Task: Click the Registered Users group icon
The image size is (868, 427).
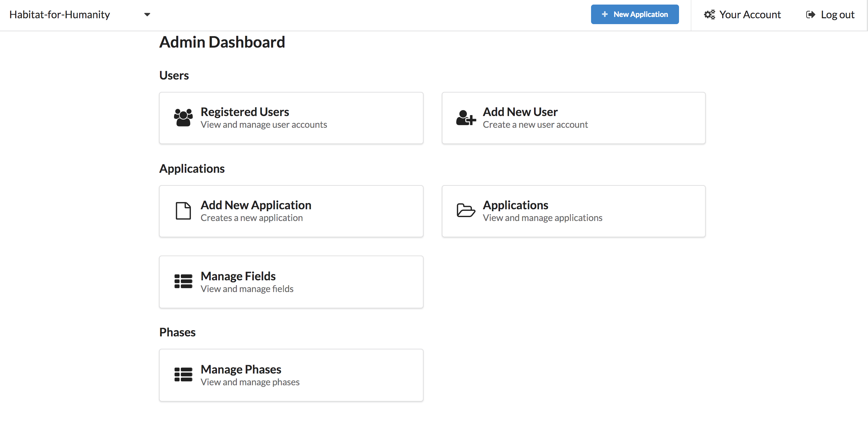Action: click(183, 118)
